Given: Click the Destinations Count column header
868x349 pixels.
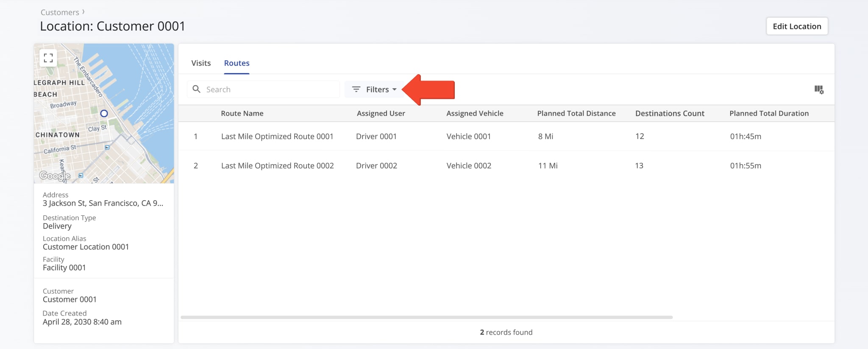Looking at the screenshot, I should (669, 113).
